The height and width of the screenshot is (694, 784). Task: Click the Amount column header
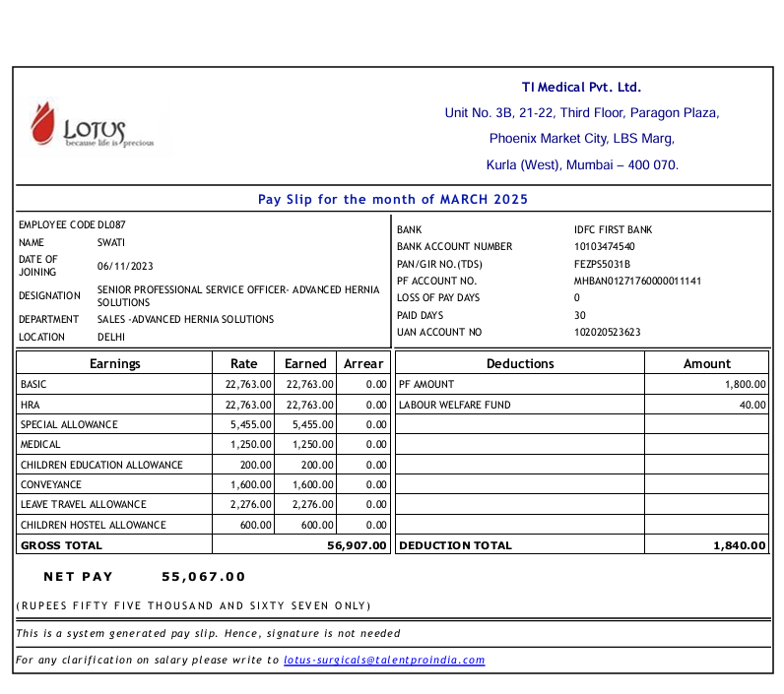[706, 363]
